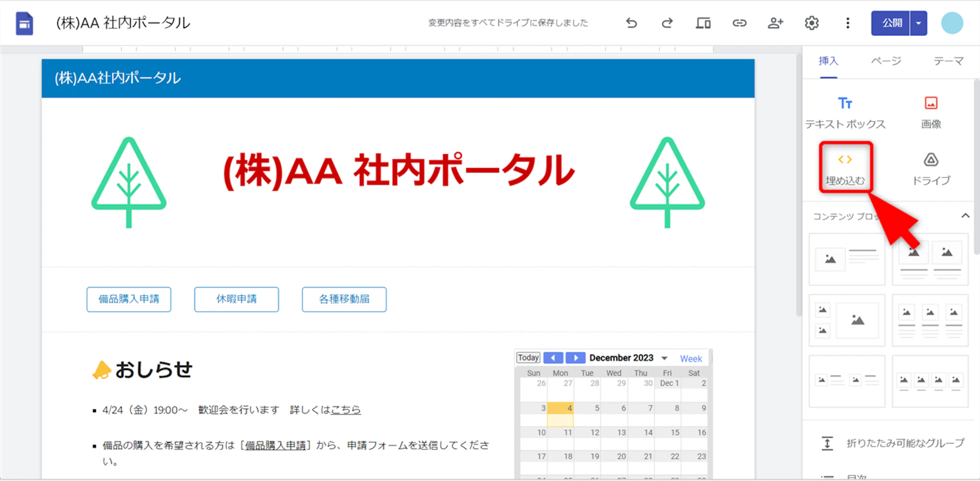Switch to the テーマ tab
Screen dimensions: 980x481
[948, 61]
